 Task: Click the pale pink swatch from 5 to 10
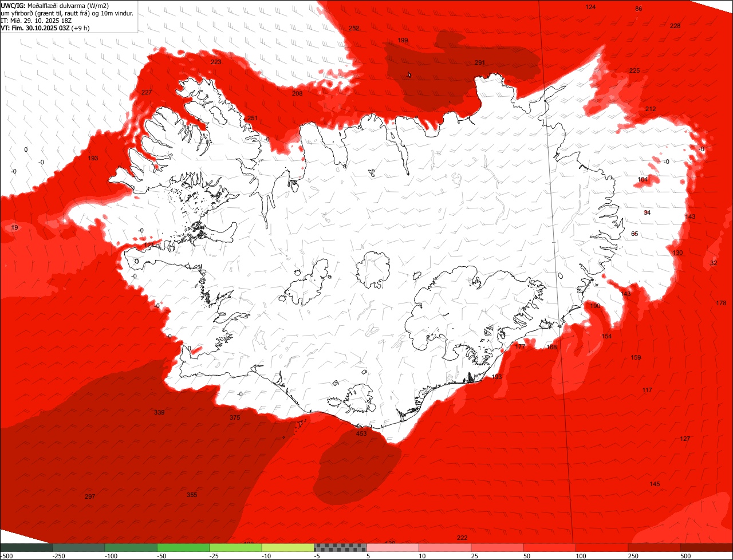coord(393,547)
